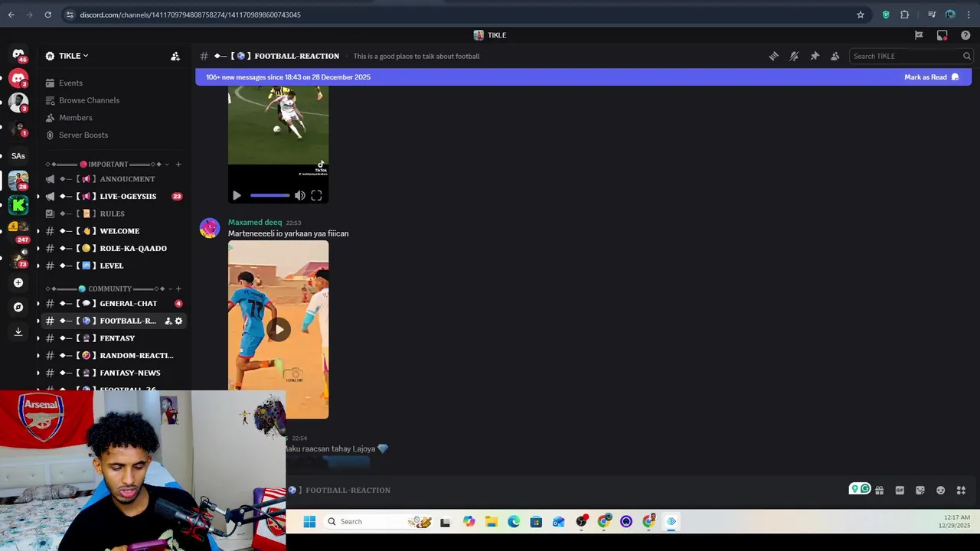Expand threads arrow beside FANTASY-NEWS
Image resolution: width=980 pixels, height=551 pixels.
click(38, 373)
